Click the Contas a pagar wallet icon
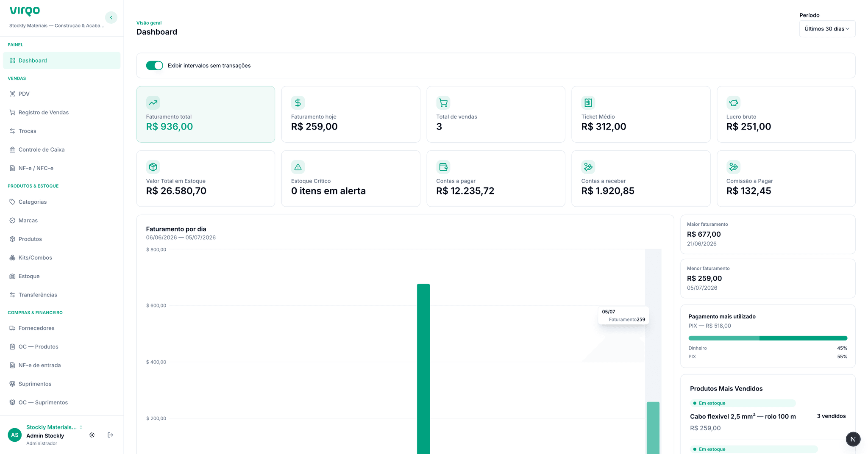This screenshot has height=454, width=868. point(443,167)
